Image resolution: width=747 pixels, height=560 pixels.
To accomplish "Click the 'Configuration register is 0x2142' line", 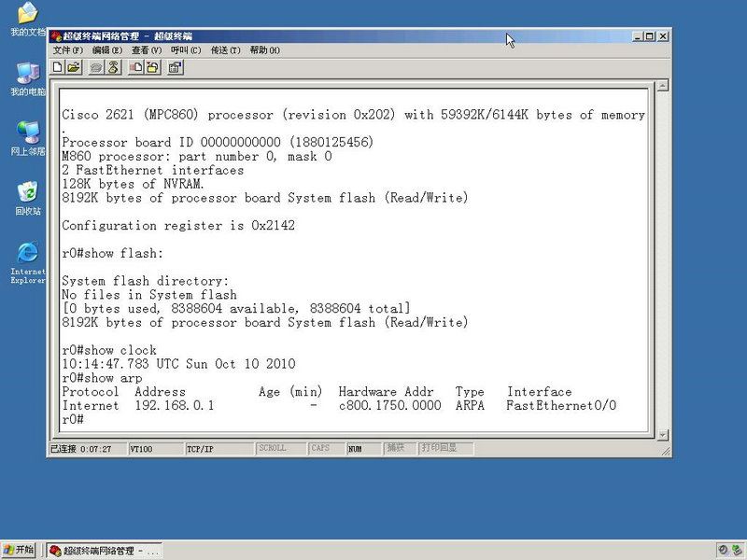I will (x=178, y=226).
